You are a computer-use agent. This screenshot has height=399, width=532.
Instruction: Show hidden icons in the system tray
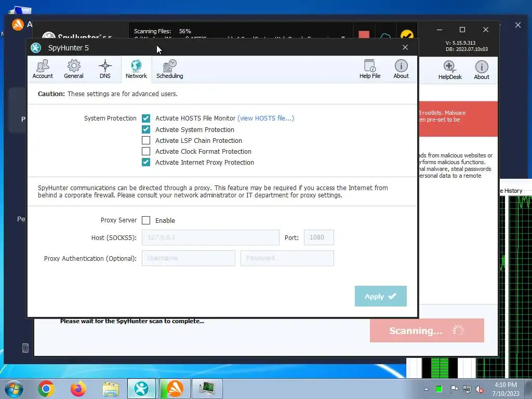point(426,389)
